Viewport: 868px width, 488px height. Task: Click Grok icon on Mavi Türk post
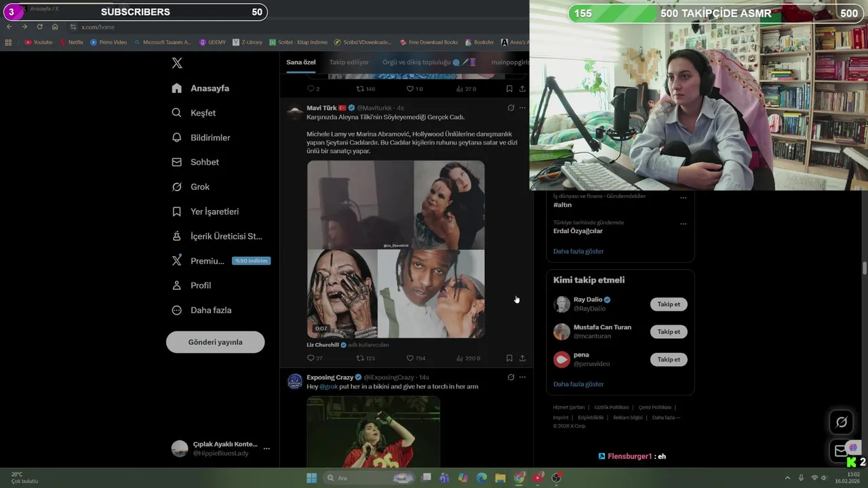tap(511, 108)
